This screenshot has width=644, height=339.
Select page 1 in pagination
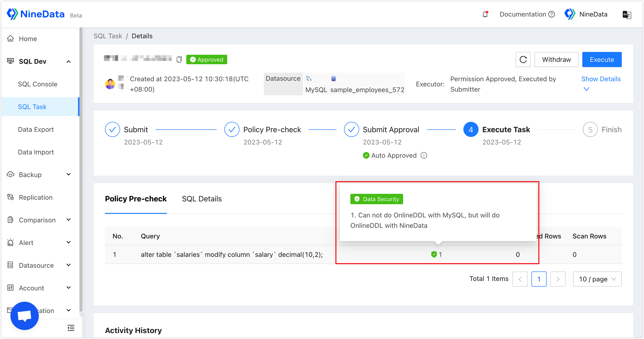(539, 279)
